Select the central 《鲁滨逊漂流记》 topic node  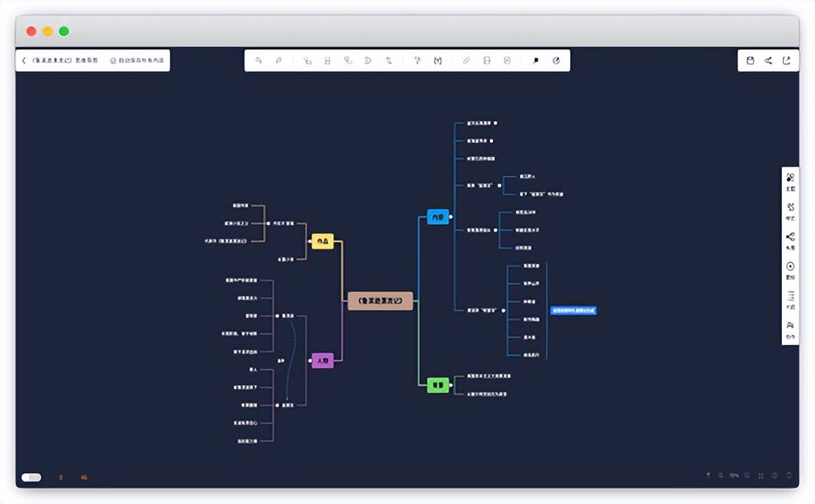[x=381, y=301]
